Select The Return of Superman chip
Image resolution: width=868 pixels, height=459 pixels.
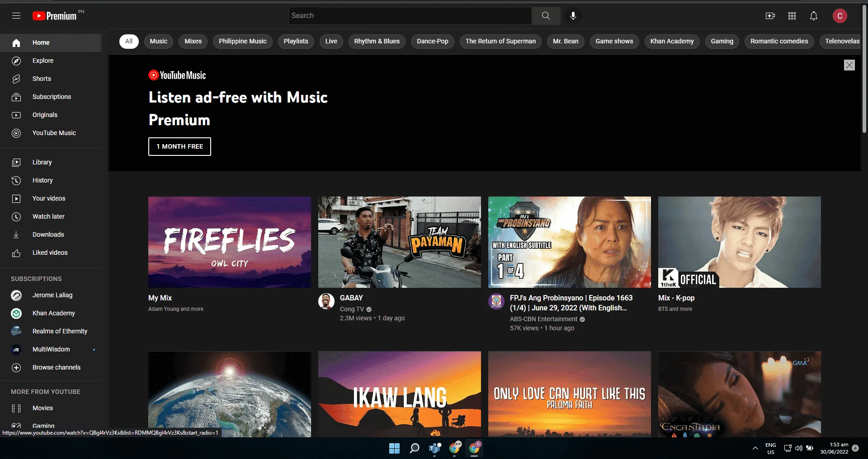500,41
